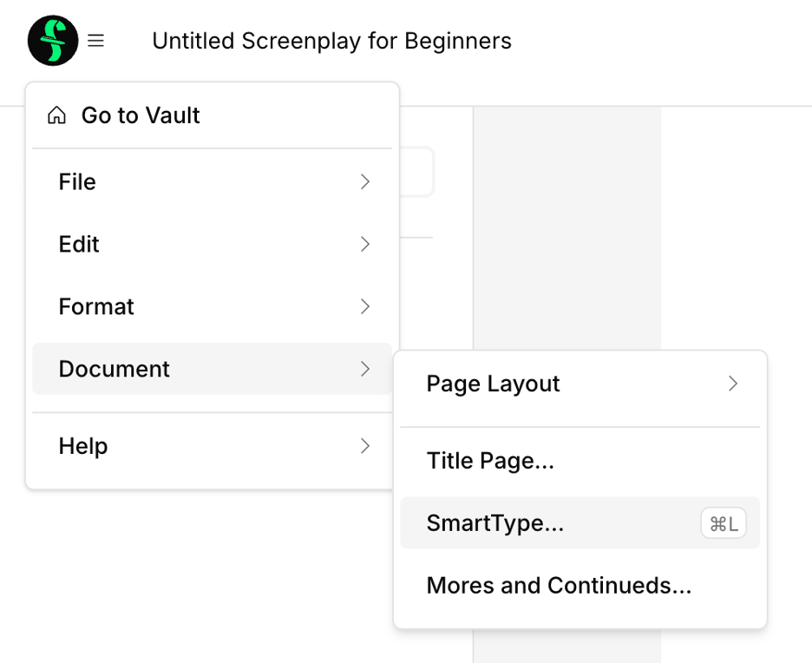Expand the Page Layout submenu arrow
The width and height of the screenshot is (812, 663).
point(733,384)
